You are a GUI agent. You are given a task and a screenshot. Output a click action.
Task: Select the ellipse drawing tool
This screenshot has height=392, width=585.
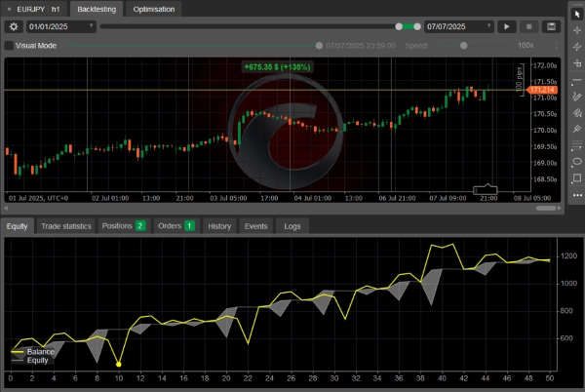[577, 162]
